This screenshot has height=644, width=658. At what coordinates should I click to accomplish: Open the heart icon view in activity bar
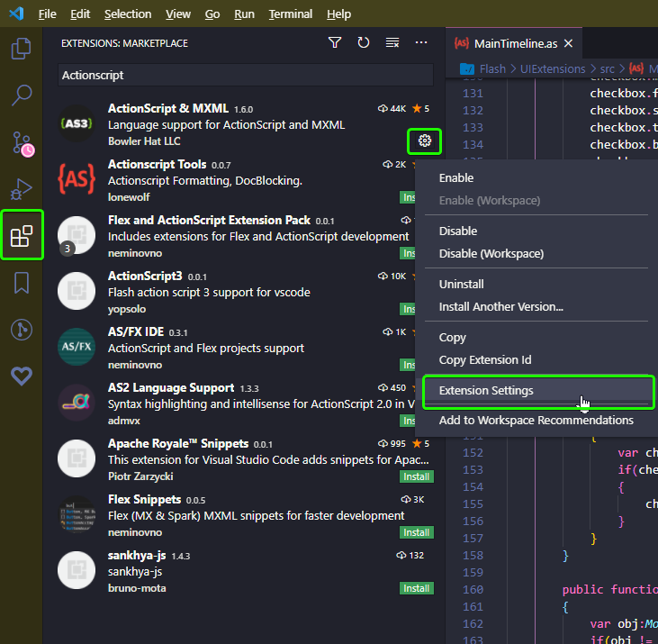(22, 376)
